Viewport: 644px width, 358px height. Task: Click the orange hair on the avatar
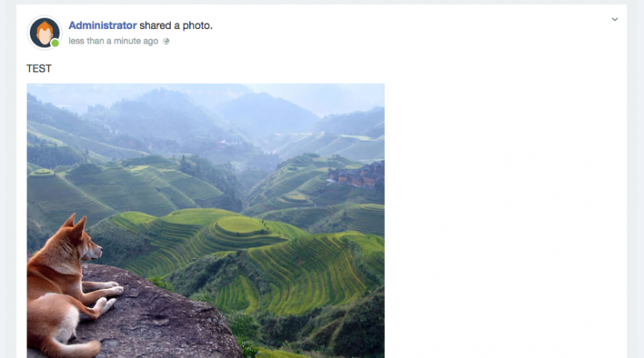(44, 29)
